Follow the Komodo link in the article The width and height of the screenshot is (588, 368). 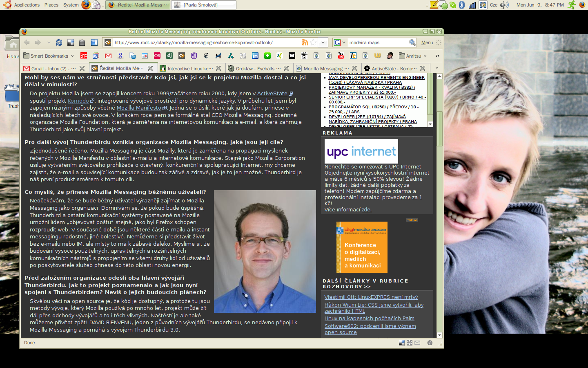click(x=78, y=101)
